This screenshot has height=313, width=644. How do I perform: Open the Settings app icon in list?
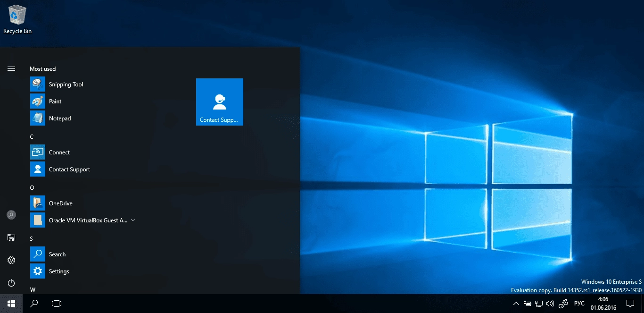point(38,271)
